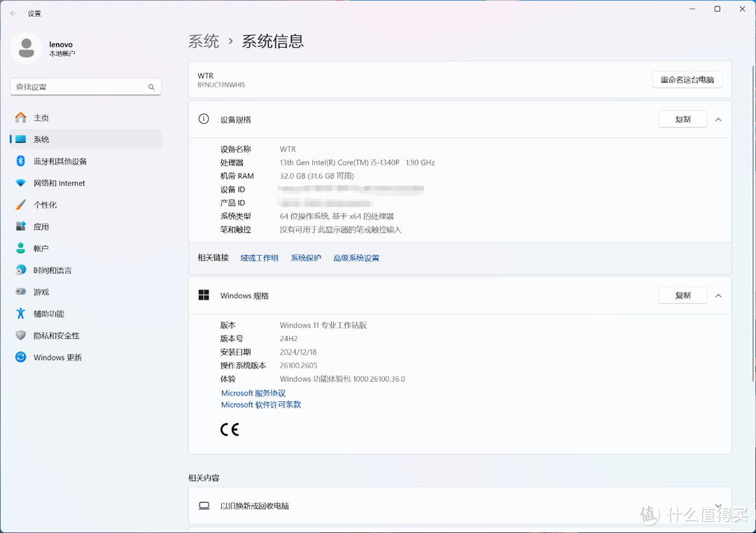Open the 高级系统设置 link
This screenshot has width=756, height=533.
click(x=356, y=258)
